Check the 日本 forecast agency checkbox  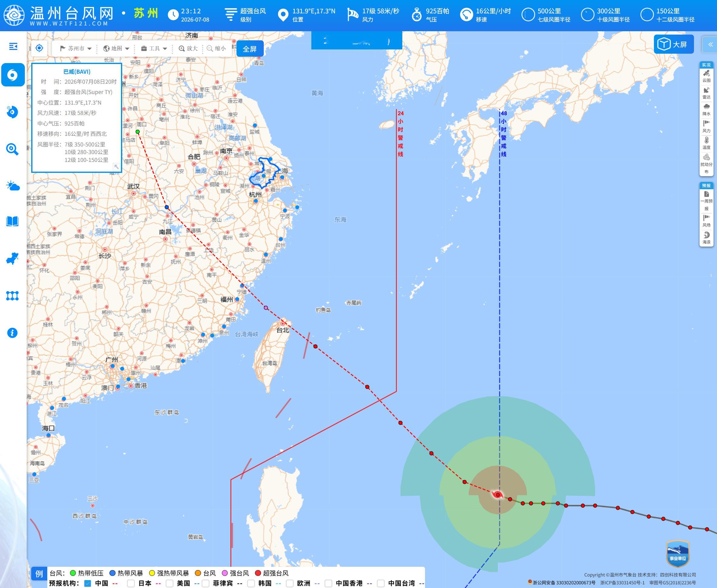point(131,583)
